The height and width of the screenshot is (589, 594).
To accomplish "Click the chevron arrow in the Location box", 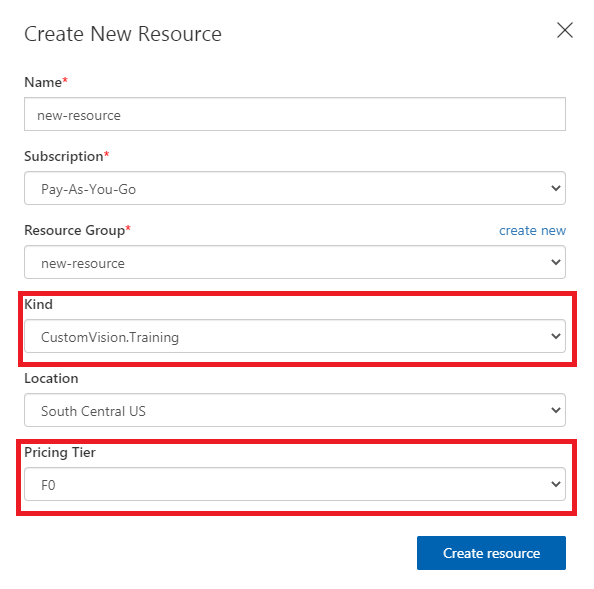I will coord(556,410).
